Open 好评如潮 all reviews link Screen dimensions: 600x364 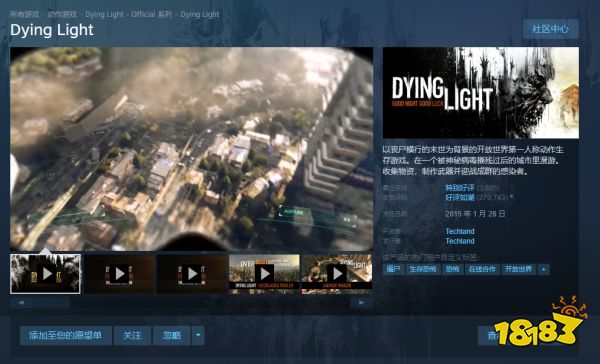460,197
